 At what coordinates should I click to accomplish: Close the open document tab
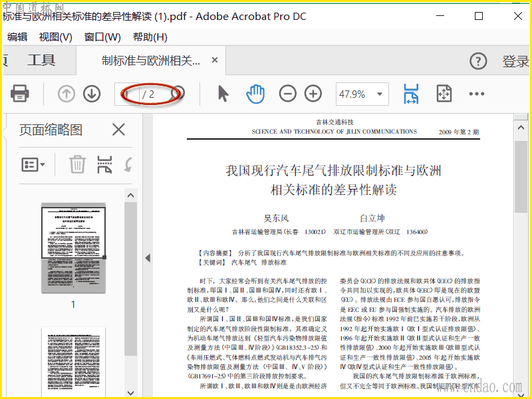[214, 60]
